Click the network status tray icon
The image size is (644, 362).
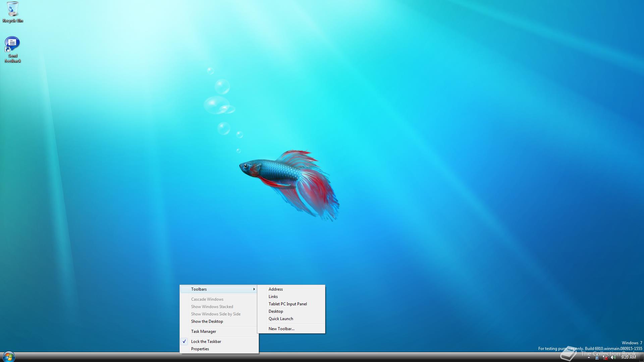[605, 357]
